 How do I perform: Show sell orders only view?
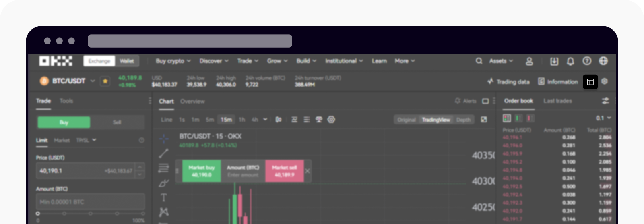click(x=530, y=118)
